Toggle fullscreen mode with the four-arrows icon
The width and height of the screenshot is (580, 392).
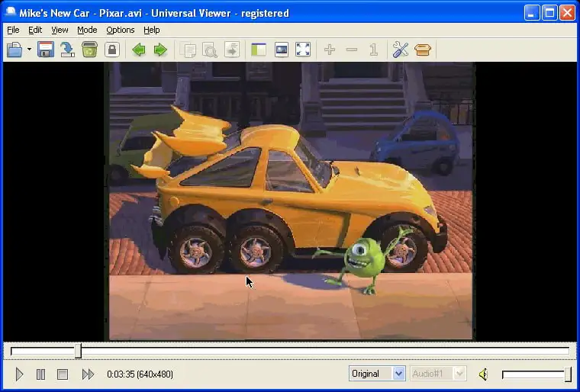(303, 50)
